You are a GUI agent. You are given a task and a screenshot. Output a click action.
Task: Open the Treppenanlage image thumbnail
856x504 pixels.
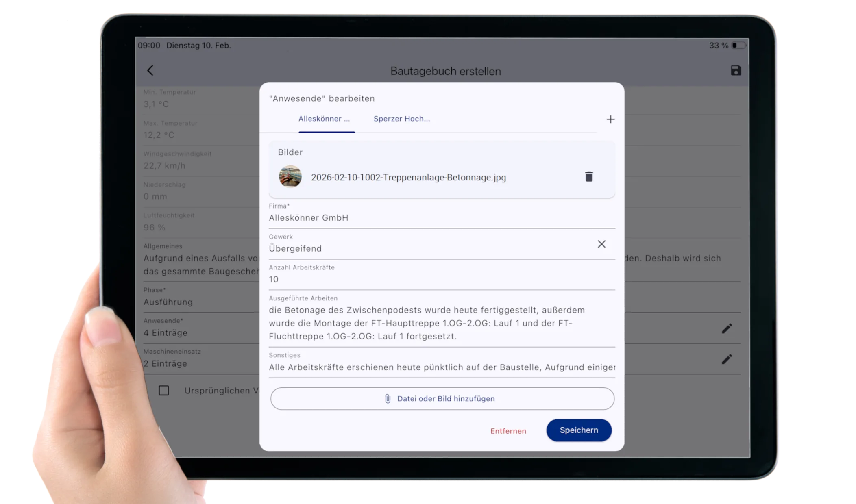point(290,176)
